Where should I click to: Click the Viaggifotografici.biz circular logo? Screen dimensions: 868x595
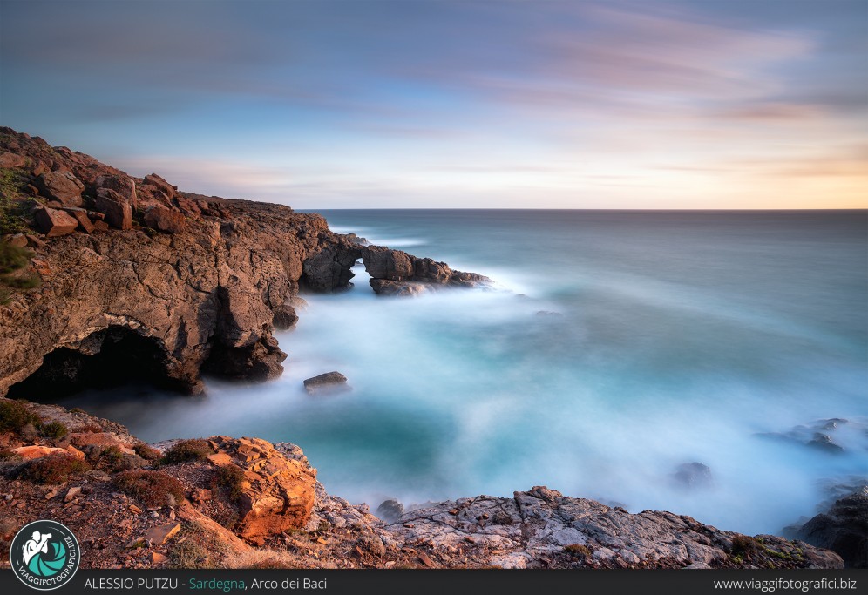pyautogui.click(x=44, y=555)
